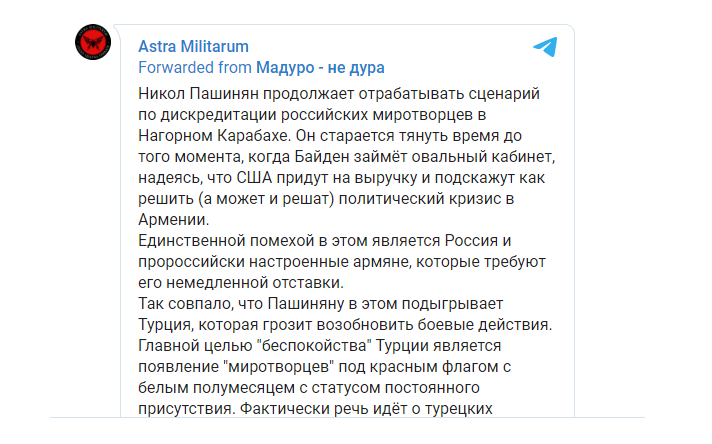Click the last line starting 'присутствия. Фактически'

click(315, 409)
